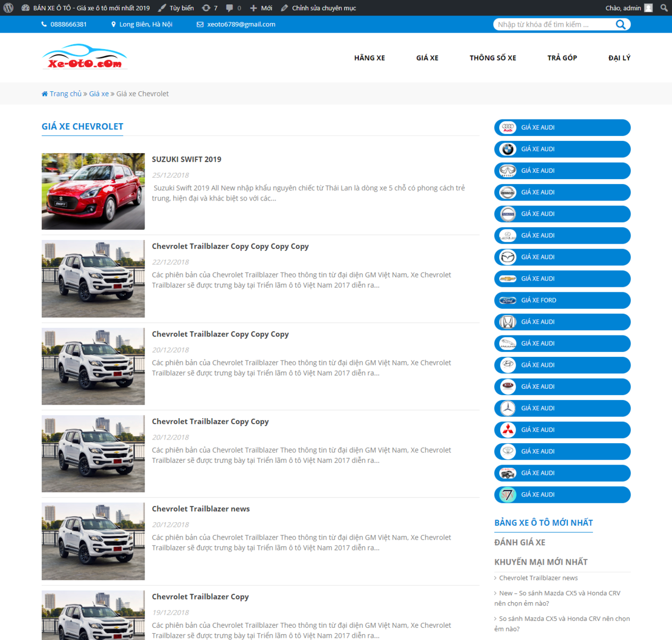This screenshot has height=640, width=672.
Task: Click phone number 0888666381
Action: tap(68, 25)
